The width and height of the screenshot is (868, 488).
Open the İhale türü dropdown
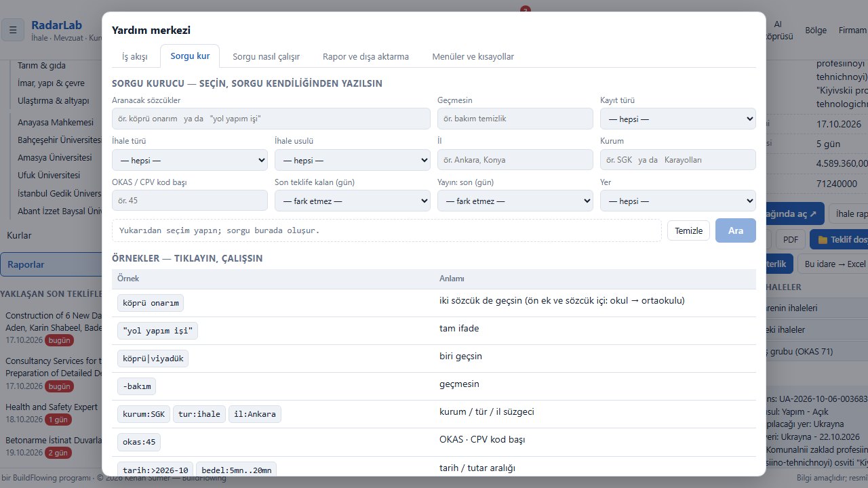[190, 160]
